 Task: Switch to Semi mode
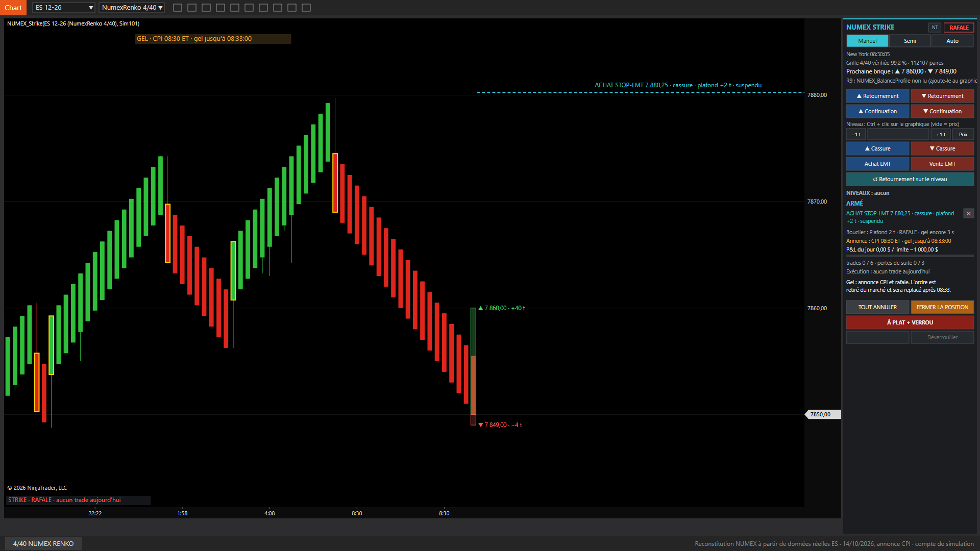(910, 41)
